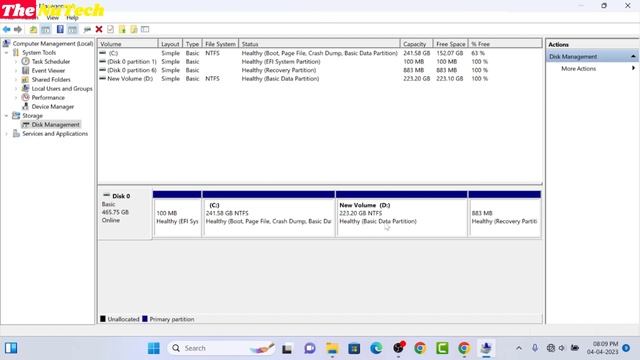Select the New Volume (D:) partition block

pyautogui.click(x=402, y=214)
